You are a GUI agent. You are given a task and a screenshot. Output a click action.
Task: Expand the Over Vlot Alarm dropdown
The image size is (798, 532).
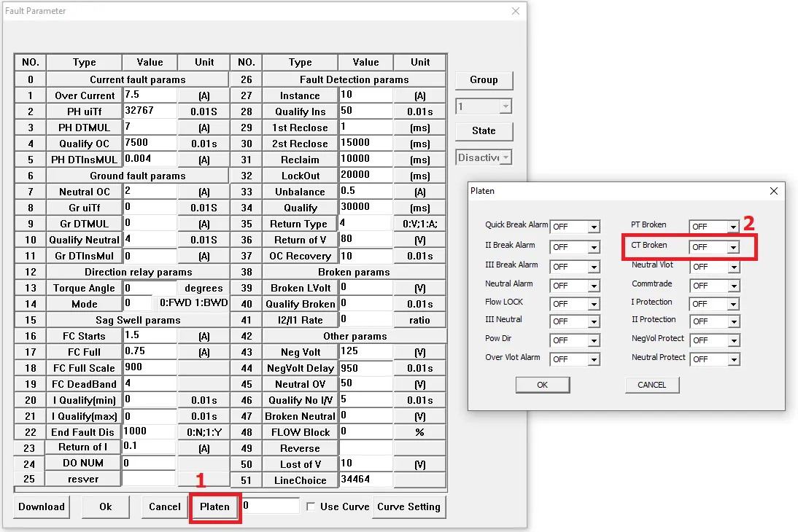pyautogui.click(x=575, y=359)
